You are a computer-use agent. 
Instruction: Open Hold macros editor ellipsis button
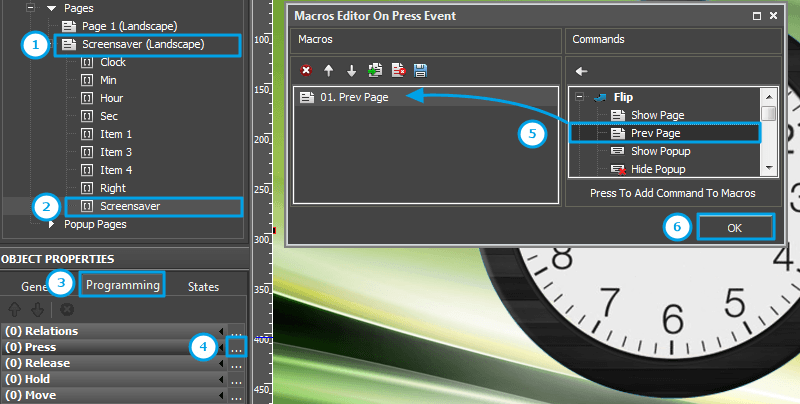(236, 380)
